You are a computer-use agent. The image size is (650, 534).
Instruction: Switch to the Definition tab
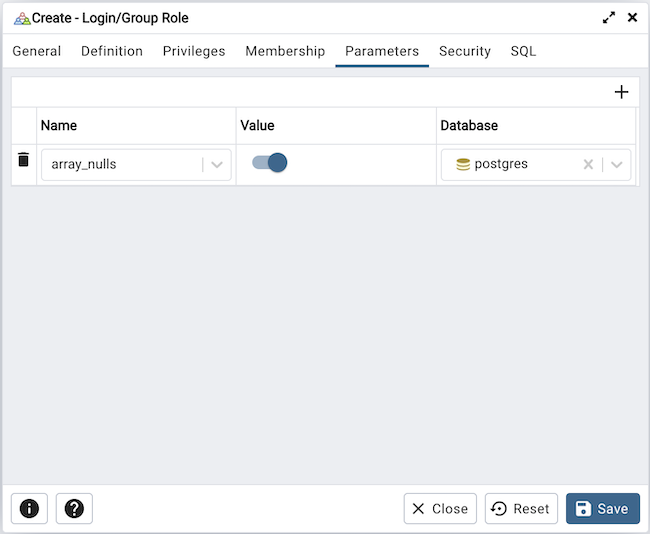(112, 51)
